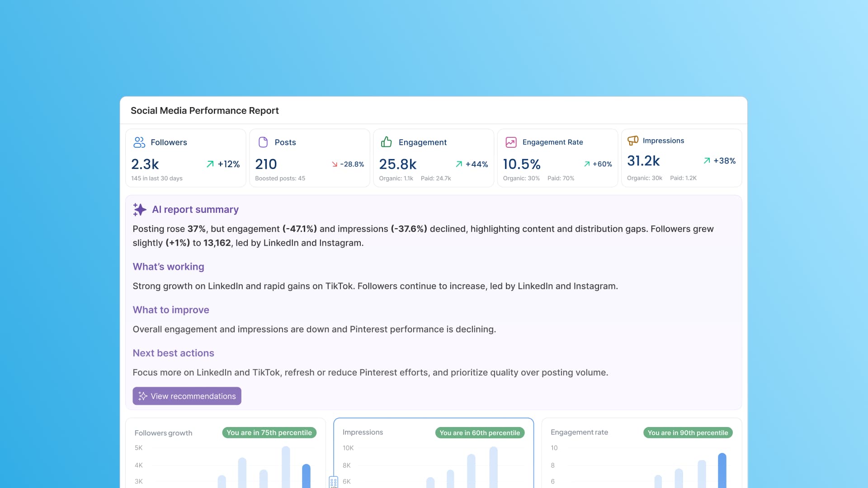This screenshot has width=868, height=488.
Task: Click the Posts document icon
Action: [x=263, y=142]
